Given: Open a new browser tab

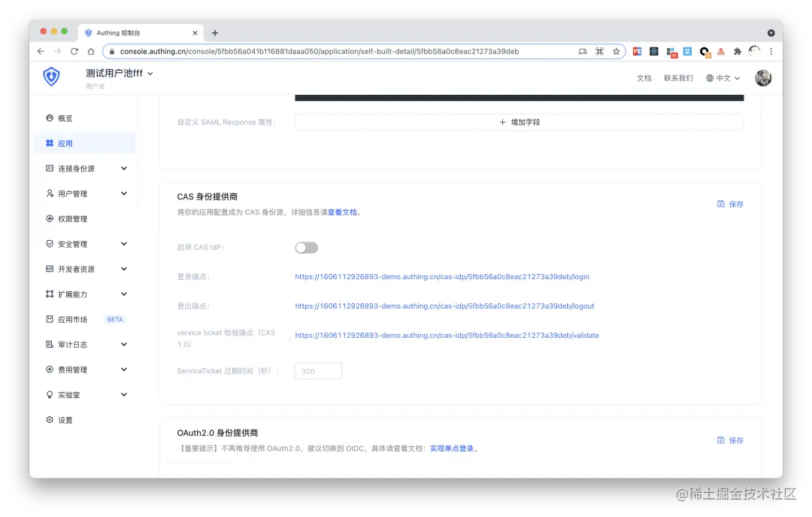Looking at the screenshot, I should (x=215, y=33).
